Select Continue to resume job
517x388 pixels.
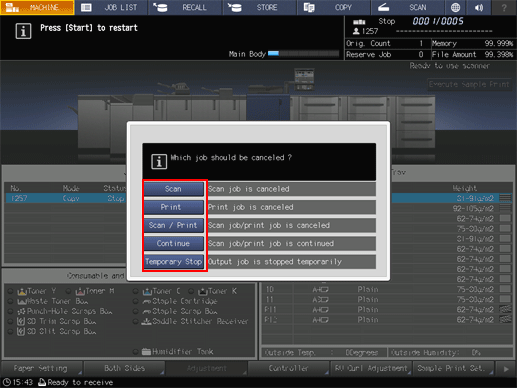click(x=173, y=244)
